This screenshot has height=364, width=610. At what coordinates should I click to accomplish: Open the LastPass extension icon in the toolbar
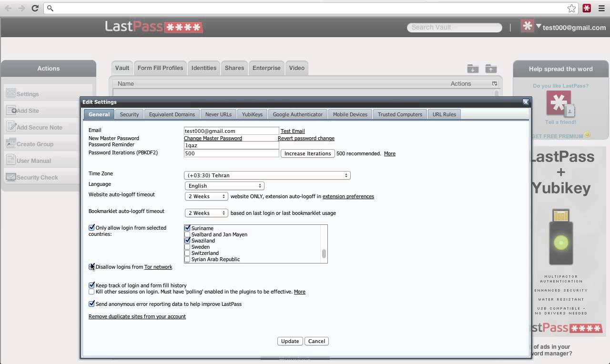click(587, 8)
